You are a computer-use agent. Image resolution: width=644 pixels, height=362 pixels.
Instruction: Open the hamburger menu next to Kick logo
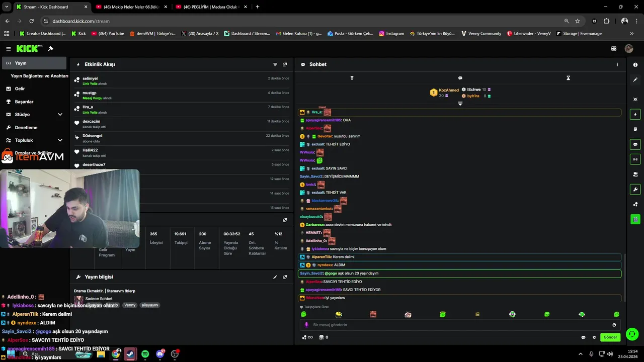9,49
